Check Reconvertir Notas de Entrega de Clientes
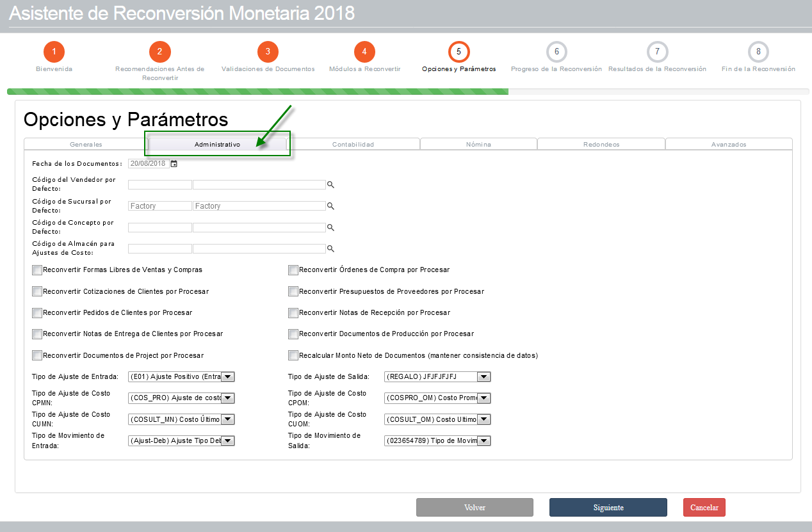 point(37,334)
